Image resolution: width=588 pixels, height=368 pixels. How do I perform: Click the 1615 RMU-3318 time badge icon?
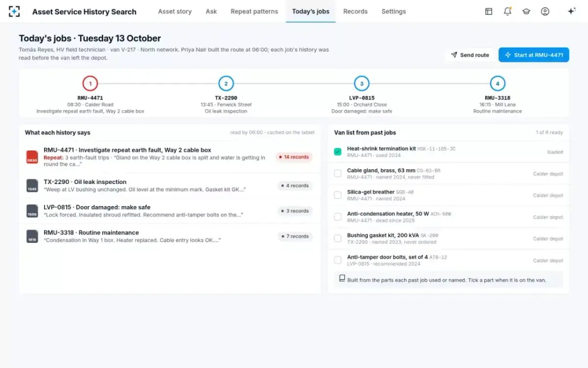(32, 237)
